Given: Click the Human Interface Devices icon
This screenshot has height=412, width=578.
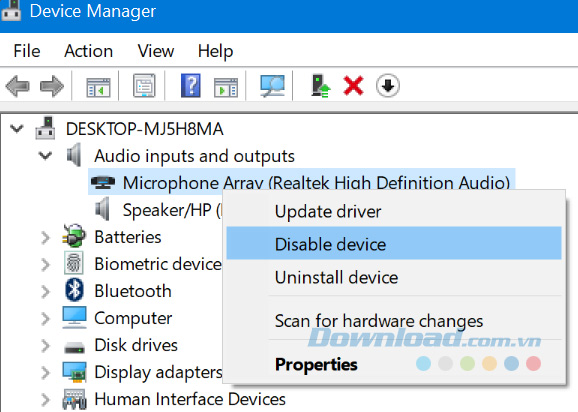Looking at the screenshot, I should [74, 400].
